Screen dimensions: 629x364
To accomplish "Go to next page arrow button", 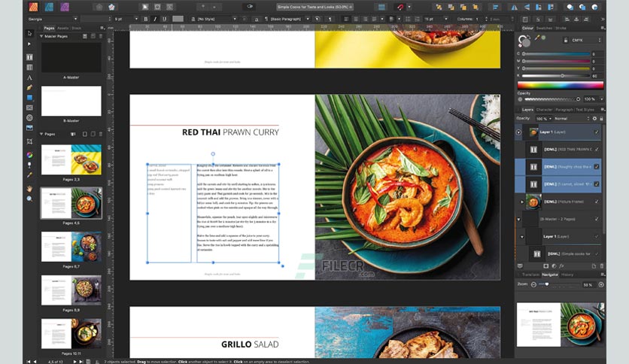I will click(x=74, y=362).
